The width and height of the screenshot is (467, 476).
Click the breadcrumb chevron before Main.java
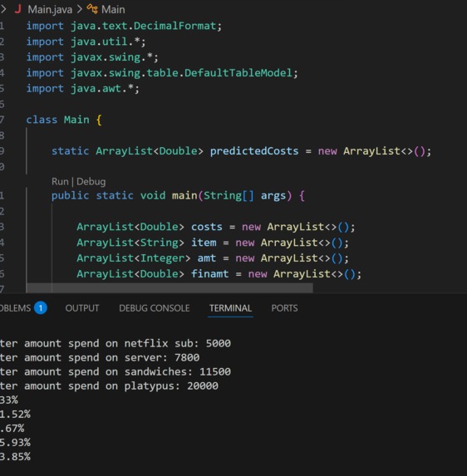point(3,9)
